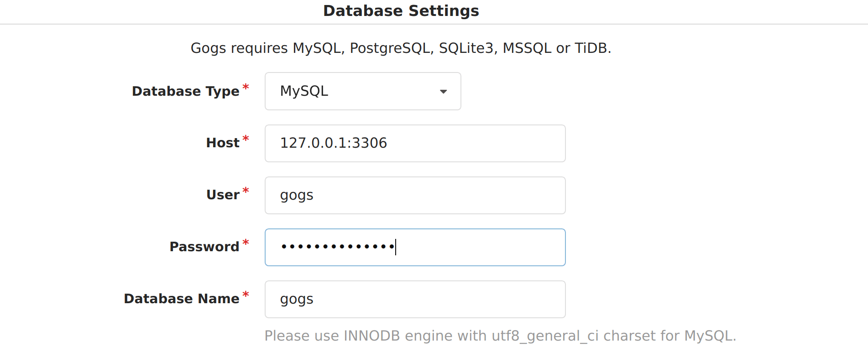
Task: Click the dropdown arrow beside MySQL
Action: click(443, 91)
